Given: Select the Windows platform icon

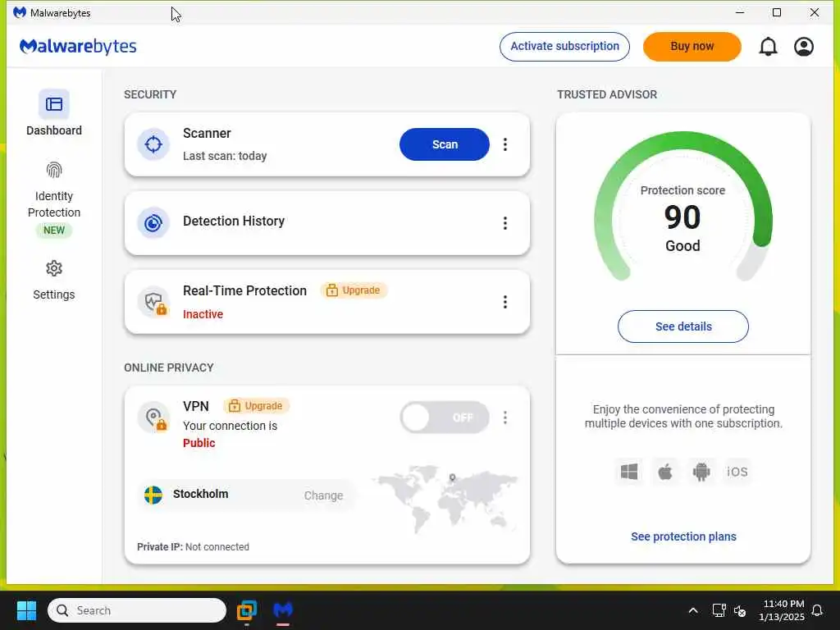Looking at the screenshot, I should point(629,472).
